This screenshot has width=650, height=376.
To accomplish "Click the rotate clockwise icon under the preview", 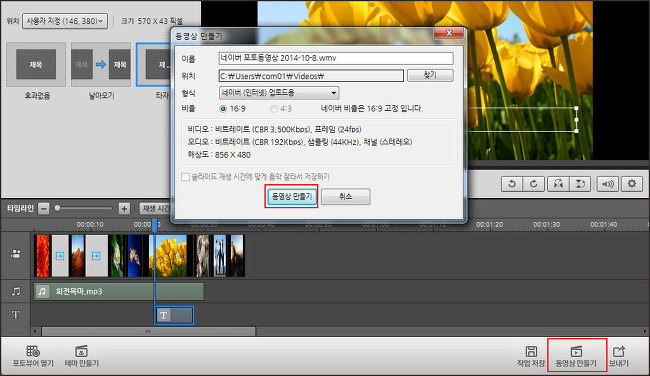I will tap(533, 184).
